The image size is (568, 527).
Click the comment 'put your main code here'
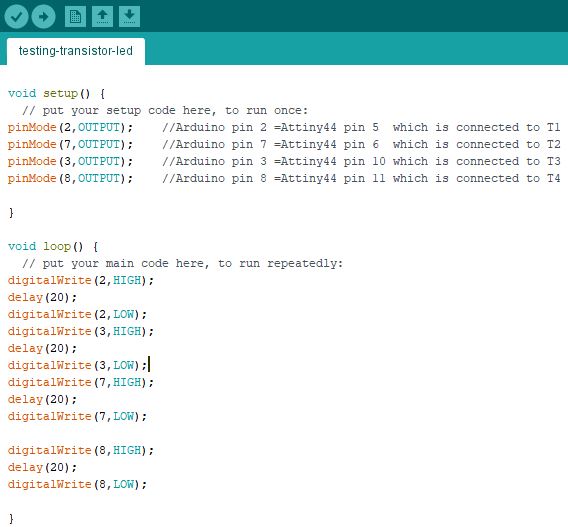coord(182,263)
